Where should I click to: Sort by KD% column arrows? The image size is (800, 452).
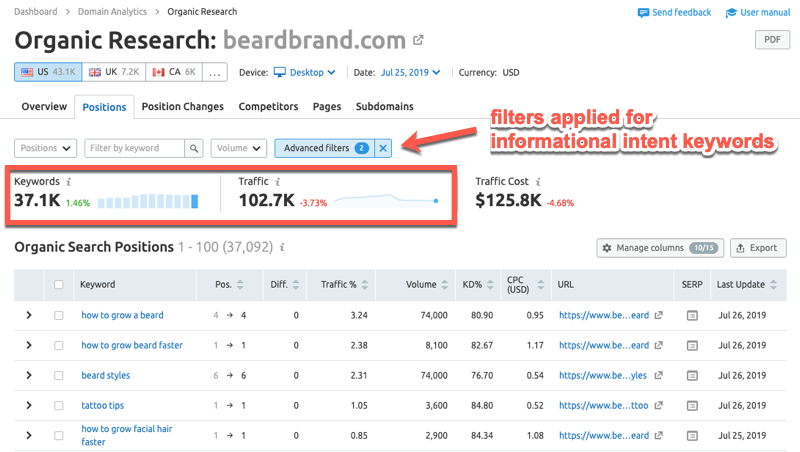click(490, 285)
